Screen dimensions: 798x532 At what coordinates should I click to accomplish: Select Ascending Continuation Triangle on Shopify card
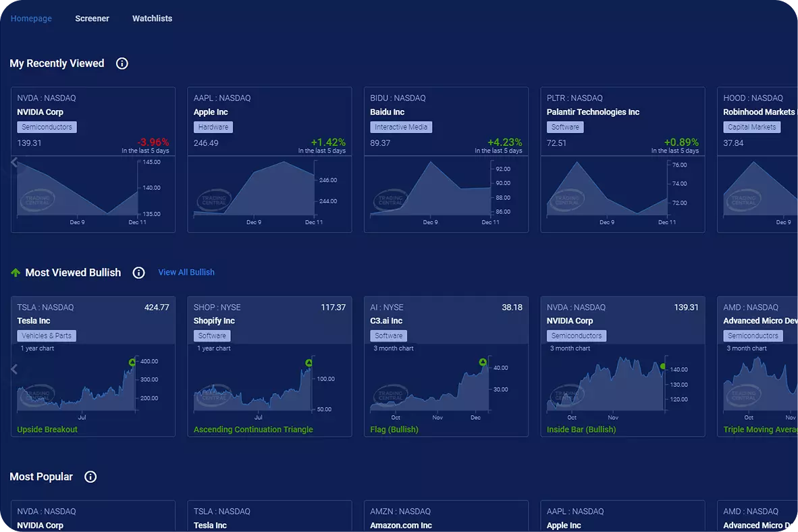point(253,429)
